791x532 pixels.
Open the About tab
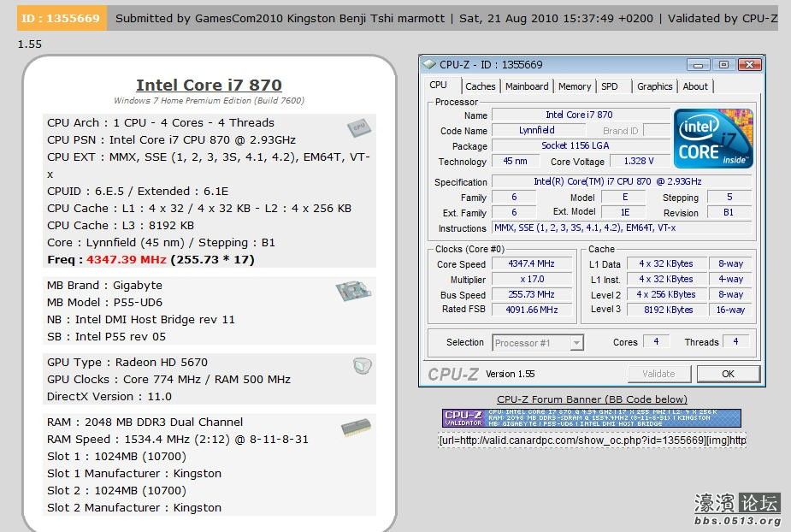(695, 86)
